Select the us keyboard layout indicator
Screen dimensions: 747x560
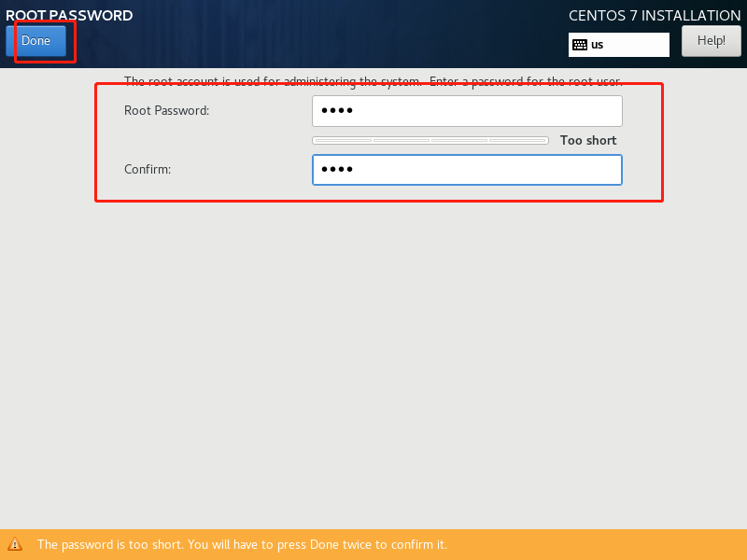click(618, 45)
